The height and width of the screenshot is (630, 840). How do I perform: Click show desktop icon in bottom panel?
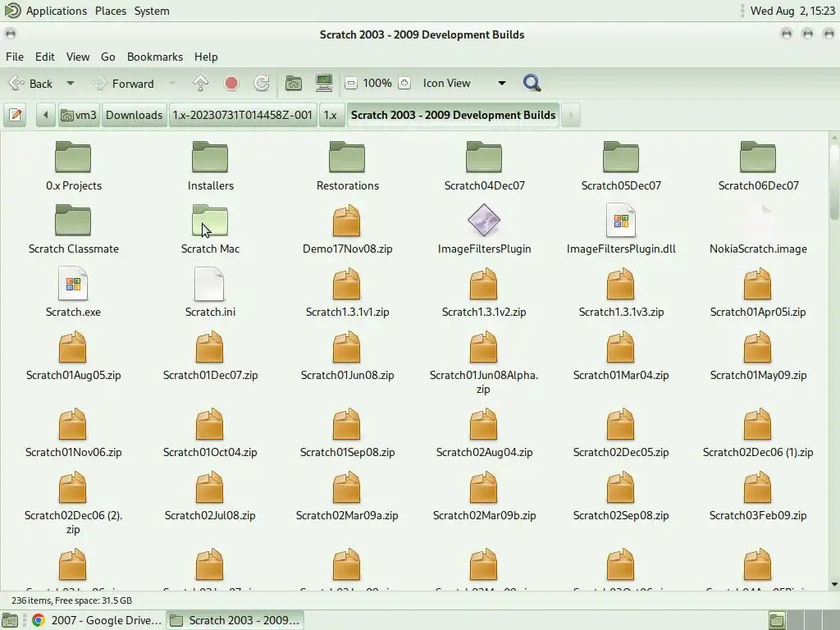(9, 620)
